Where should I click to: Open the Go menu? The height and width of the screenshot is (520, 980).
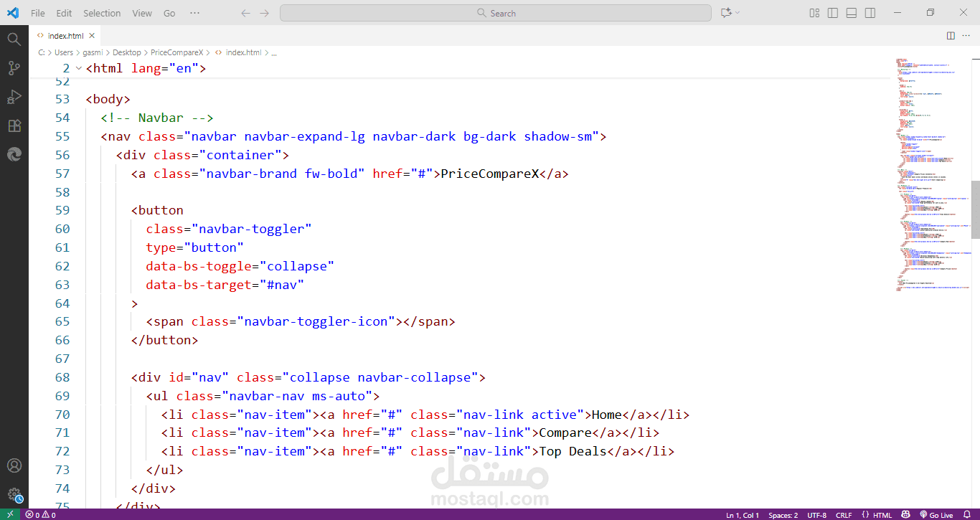(169, 13)
